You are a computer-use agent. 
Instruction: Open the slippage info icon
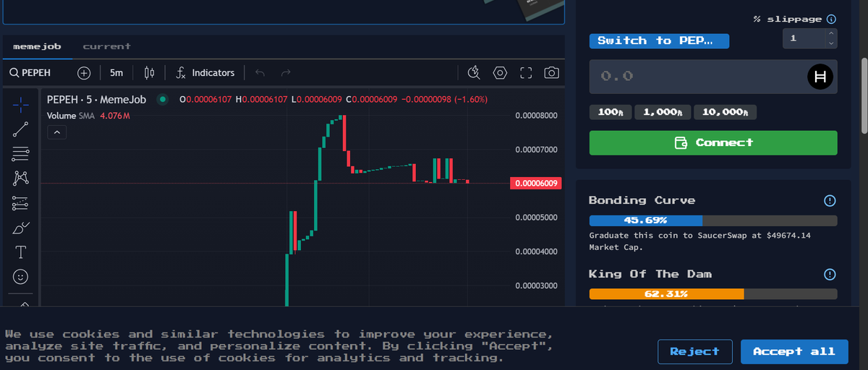(831, 20)
